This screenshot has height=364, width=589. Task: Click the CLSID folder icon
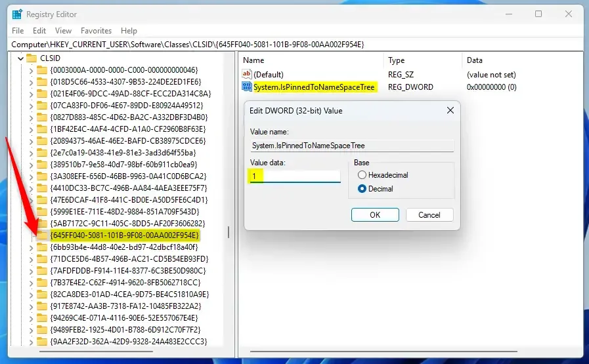tap(32, 58)
